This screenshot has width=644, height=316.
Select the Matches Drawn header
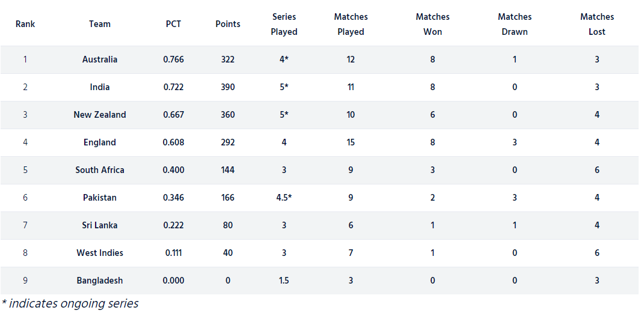coord(515,24)
